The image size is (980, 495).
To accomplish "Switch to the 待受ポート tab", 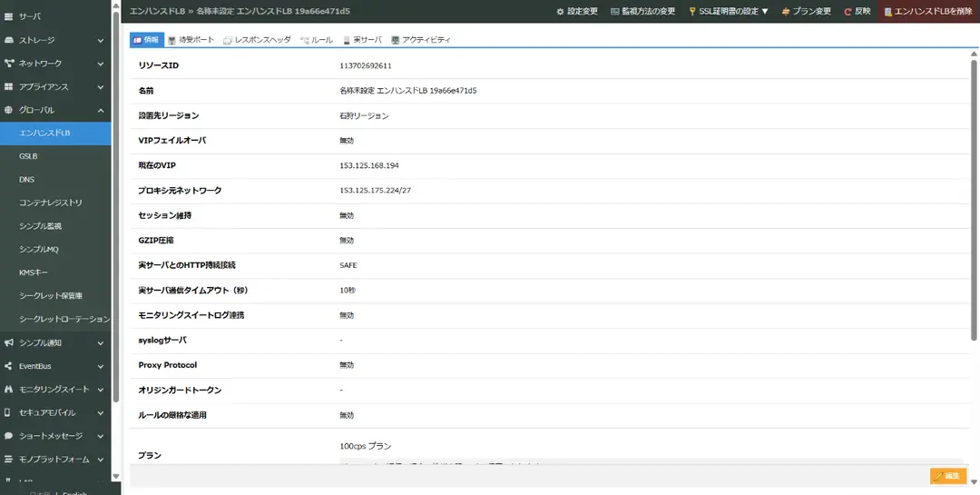I will (191, 40).
